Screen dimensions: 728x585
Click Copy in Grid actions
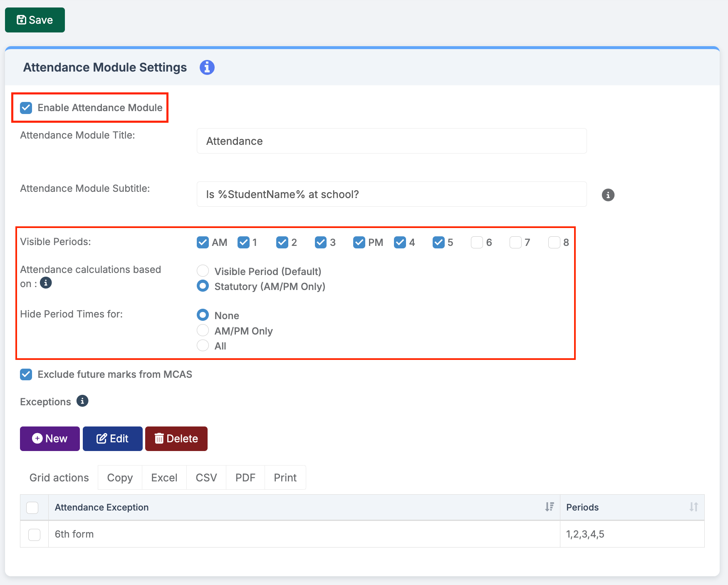coord(120,478)
